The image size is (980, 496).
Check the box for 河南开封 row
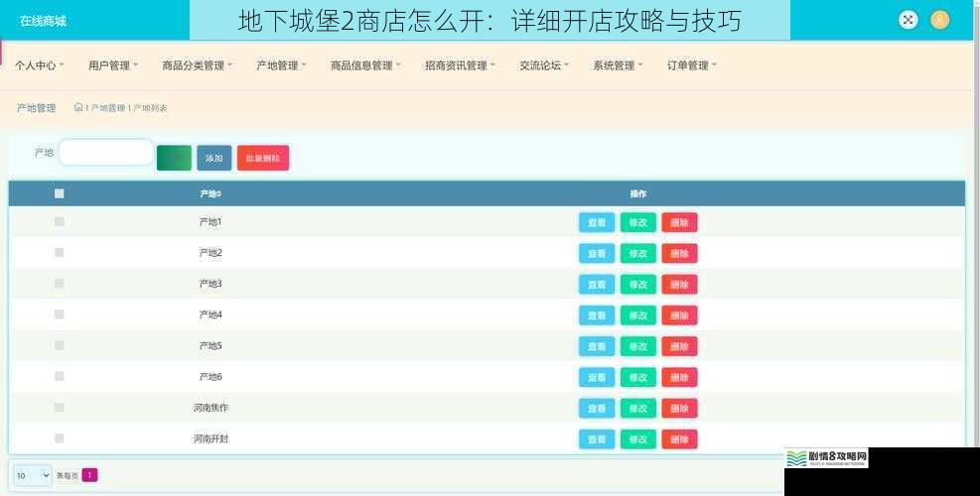(x=60, y=438)
